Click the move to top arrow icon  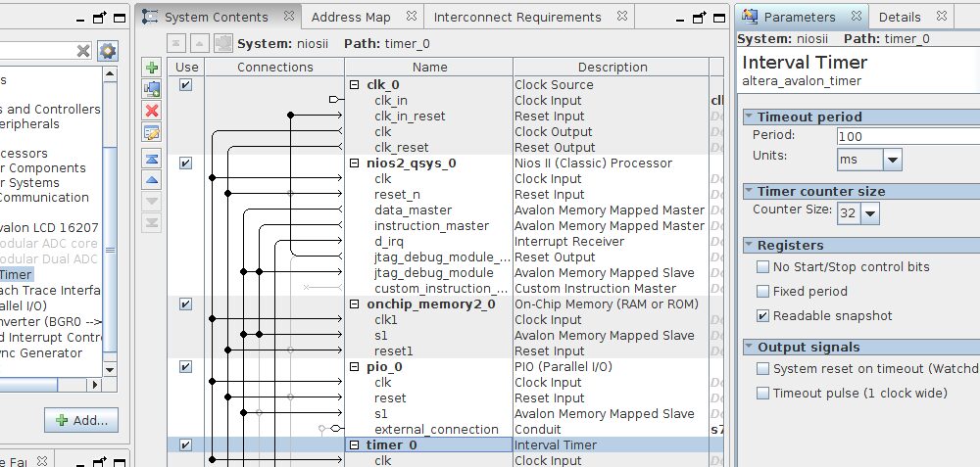tap(152, 159)
